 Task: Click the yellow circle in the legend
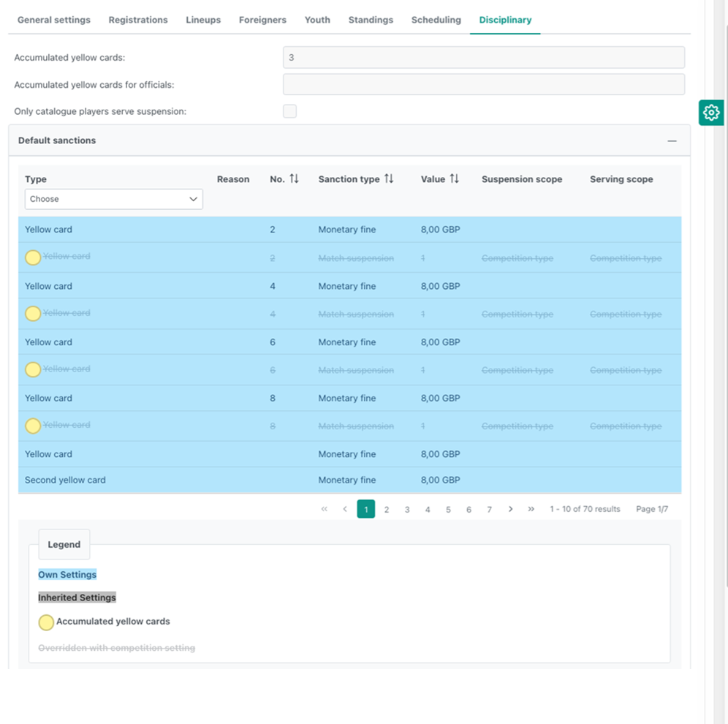(46, 622)
